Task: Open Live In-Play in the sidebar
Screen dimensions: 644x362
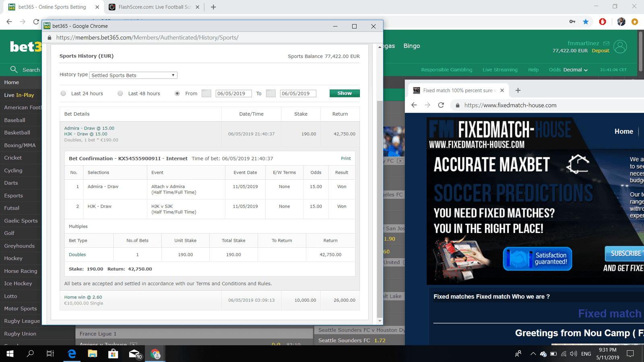Action: 19,95
